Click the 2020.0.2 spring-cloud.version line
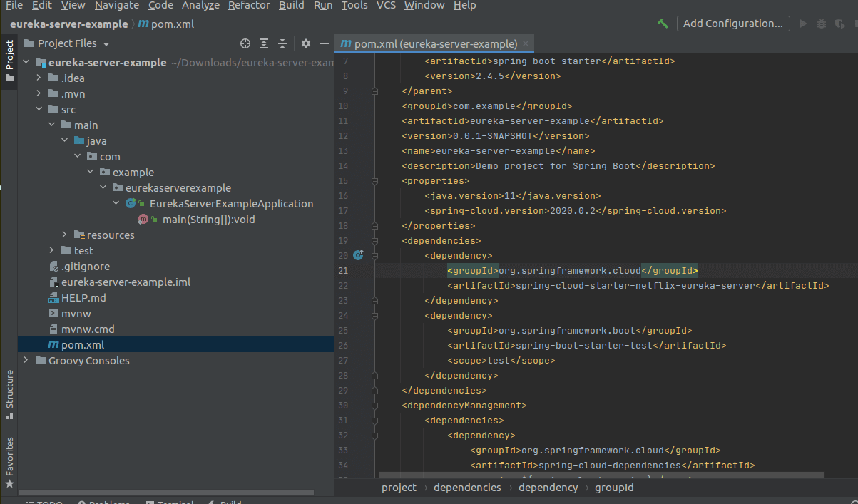This screenshot has height=504, width=858. coord(575,210)
